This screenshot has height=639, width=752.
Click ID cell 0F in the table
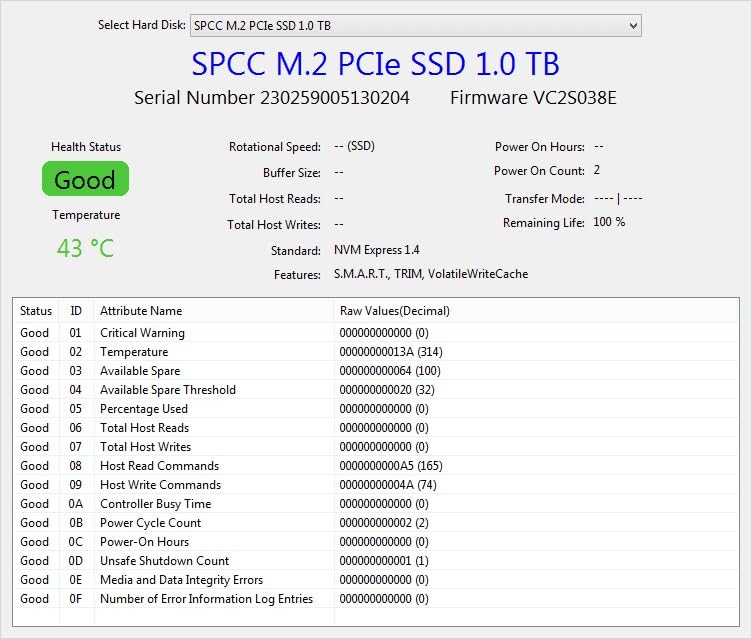[76, 599]
